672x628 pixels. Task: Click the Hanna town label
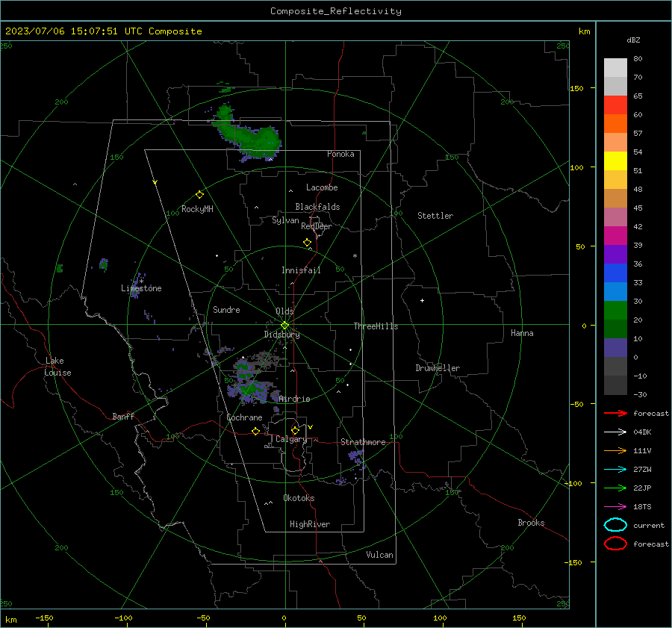tap(522, 333)
